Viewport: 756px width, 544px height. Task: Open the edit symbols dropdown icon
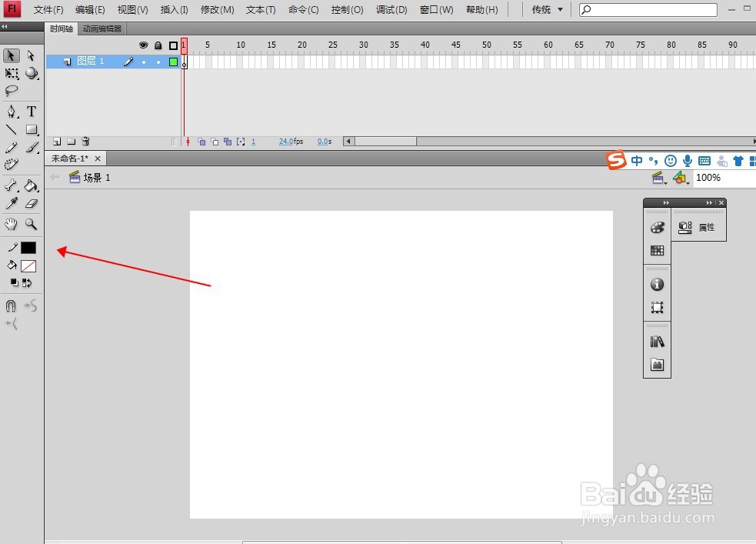[681, 178]
